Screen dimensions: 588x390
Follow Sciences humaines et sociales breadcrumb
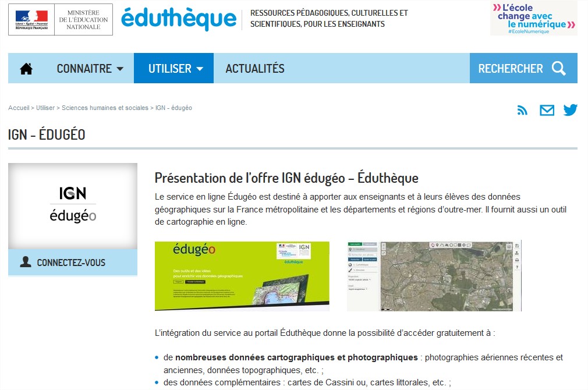pyautogui.click(x=105, y=108)
